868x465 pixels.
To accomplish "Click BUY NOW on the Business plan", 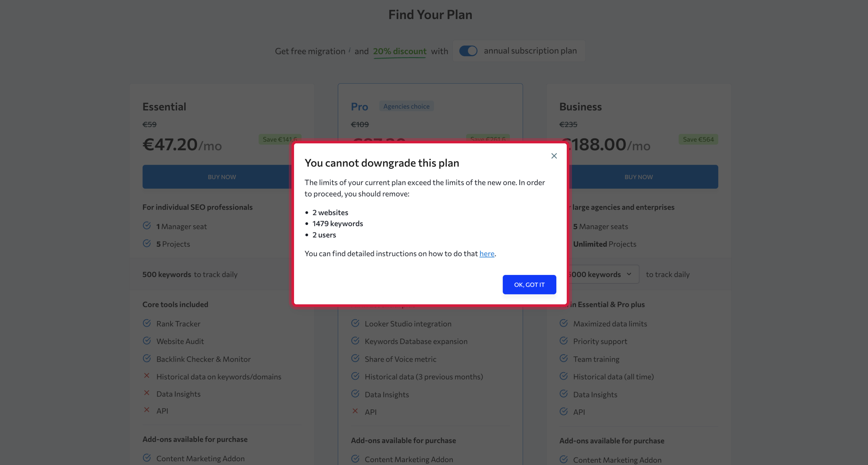I will pyautogui.click(x=638, y=177).
